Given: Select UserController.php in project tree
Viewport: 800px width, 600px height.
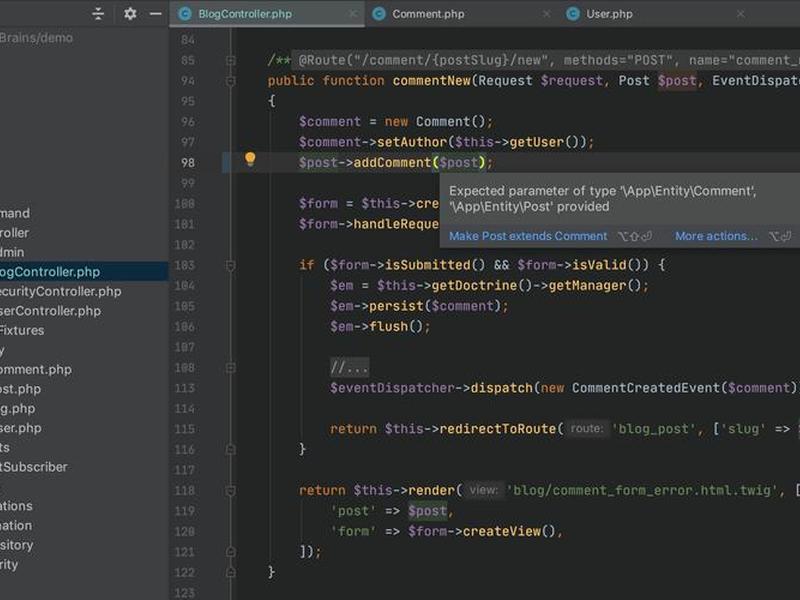Looking at the screenshot, I should pos(51,311).
